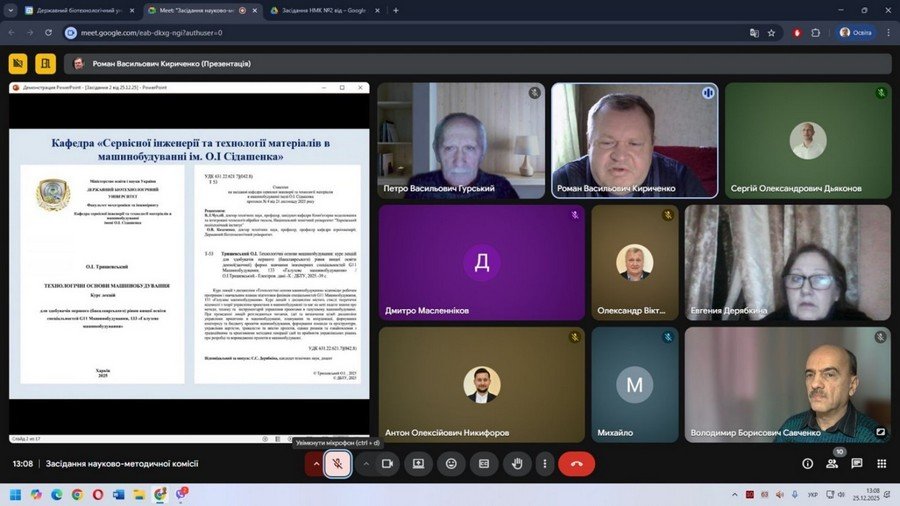Viewport: 900px width, 506px height.
Task: Unmute the microphone in Meet
Action: pos(339,464)
